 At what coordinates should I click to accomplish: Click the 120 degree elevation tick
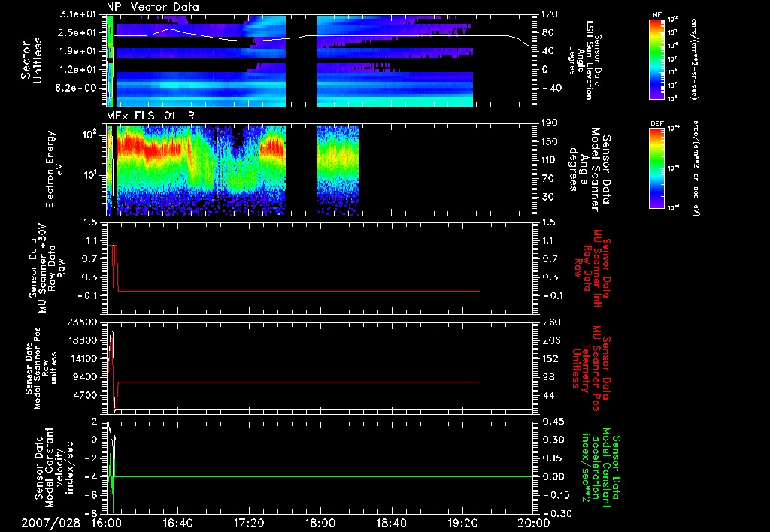[x=550, y=14]
